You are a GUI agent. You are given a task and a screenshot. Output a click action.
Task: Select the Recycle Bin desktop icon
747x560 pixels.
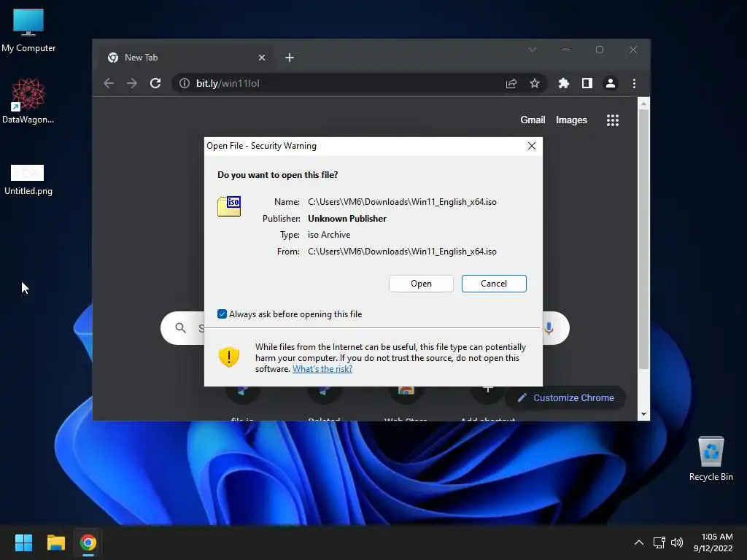(x=711, y=459)
